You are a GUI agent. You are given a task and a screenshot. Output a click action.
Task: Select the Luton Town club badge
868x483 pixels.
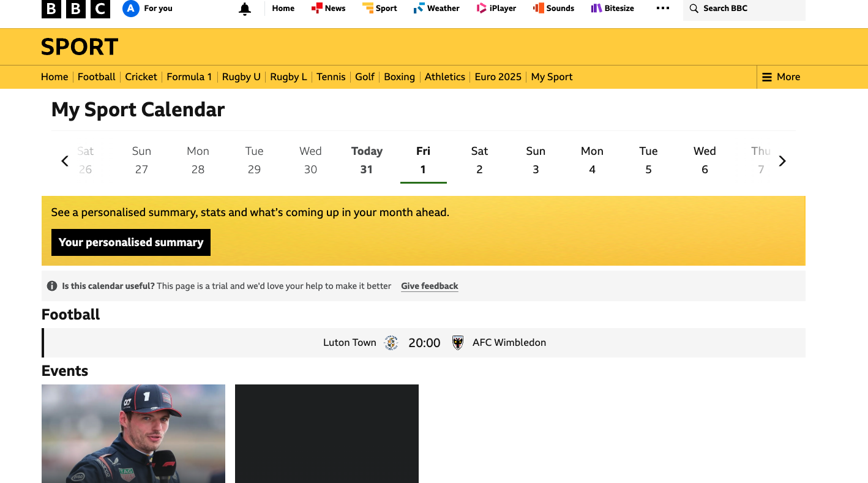point(391,342)
